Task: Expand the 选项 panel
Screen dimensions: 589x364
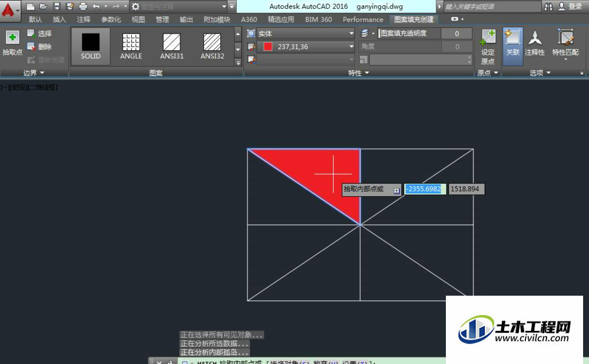Action: pyautogui.click(x=540, y=73)
